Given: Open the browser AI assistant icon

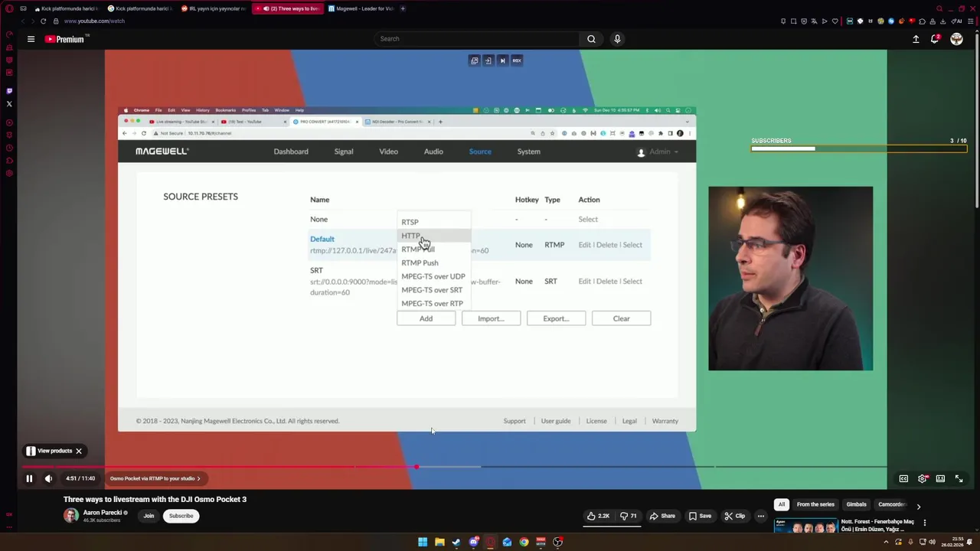Looking at the screenshot, I should click(958, 21).
